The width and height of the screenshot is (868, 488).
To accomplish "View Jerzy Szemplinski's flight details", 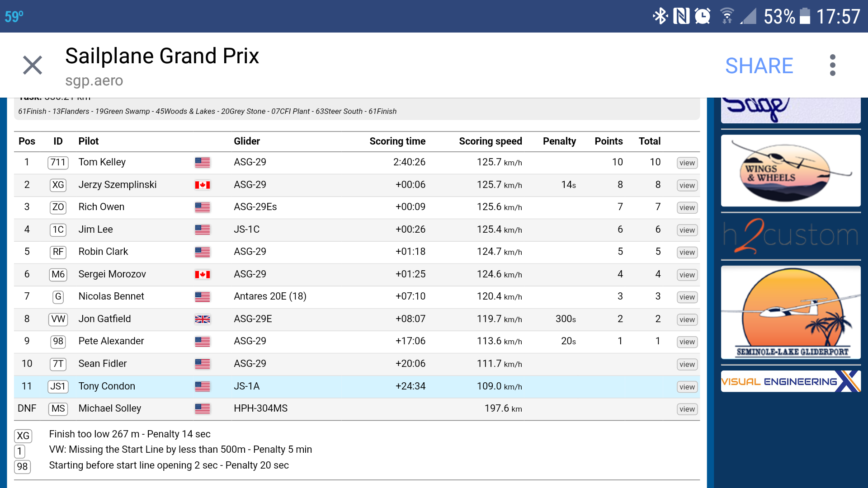I will [x=687, y=185].
